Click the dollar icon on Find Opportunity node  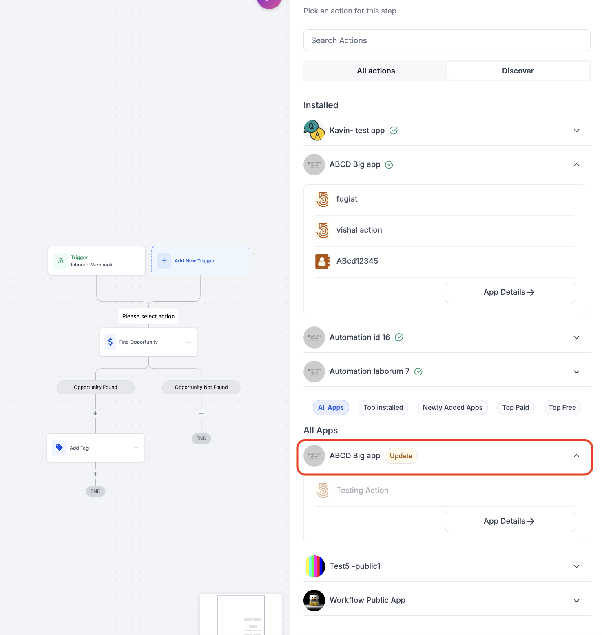(110, 342)
